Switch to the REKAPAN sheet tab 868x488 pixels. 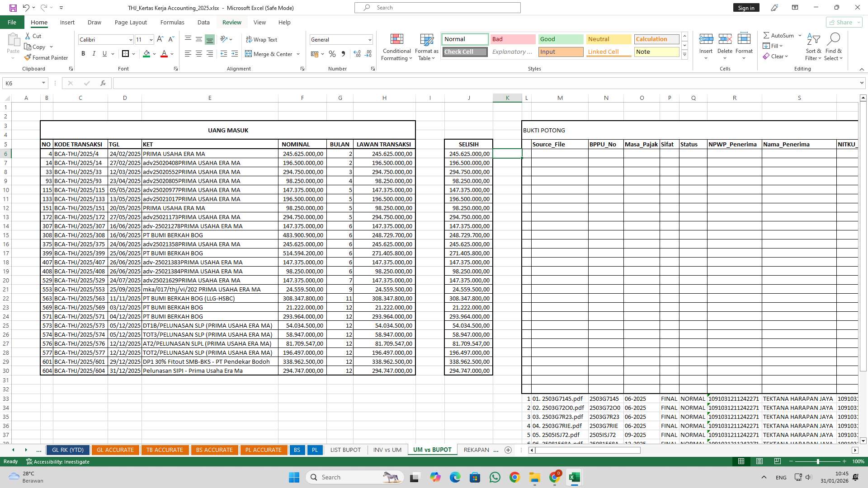point(476,450)
